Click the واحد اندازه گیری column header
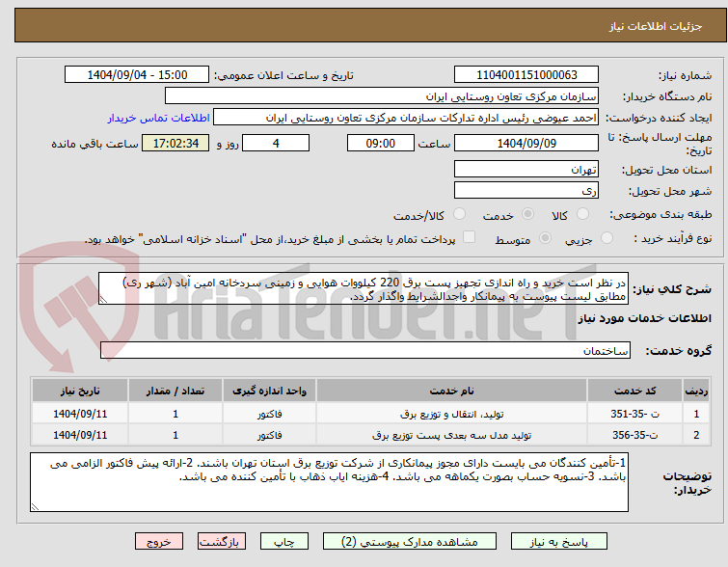This screenshot has height=567, width=728. (x=269, y=391)
